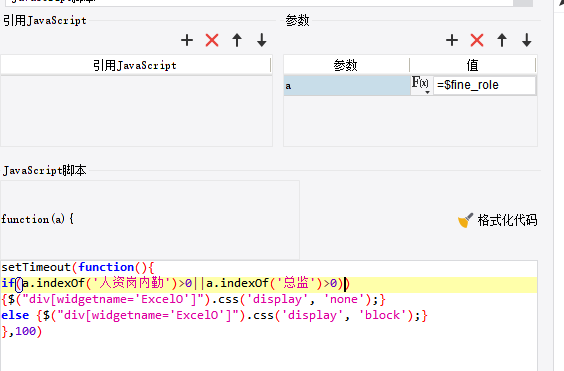The image size is (564, 371).
Task: Click the broom icon for code formatting
Action: coord(465,220)
